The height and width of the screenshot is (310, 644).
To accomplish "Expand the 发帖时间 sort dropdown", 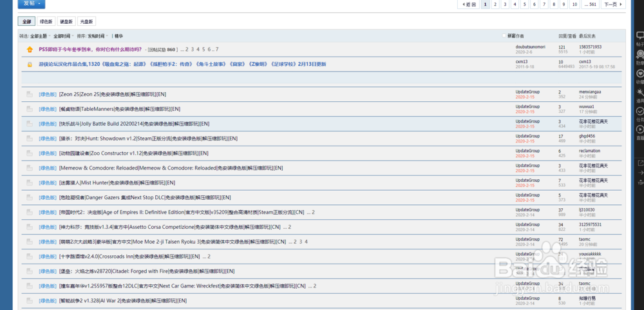I will tap(97, 36).
